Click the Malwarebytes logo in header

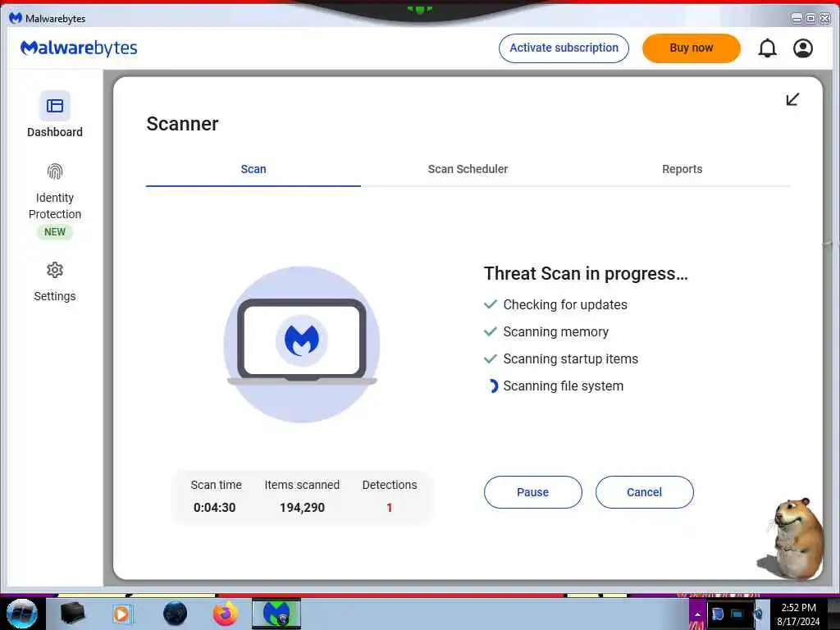click(x=79, y=48)
